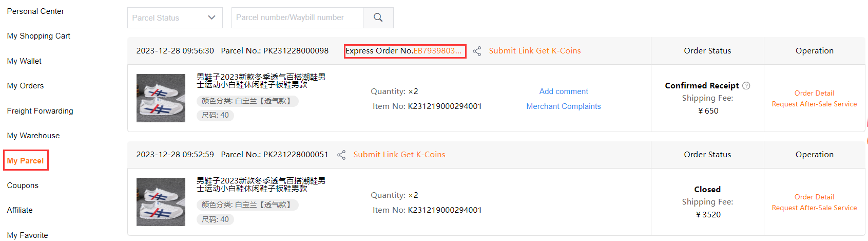Select Freight Forwarding in sidebar
Viewport: 868px width, 241px height.
(40, 111)
